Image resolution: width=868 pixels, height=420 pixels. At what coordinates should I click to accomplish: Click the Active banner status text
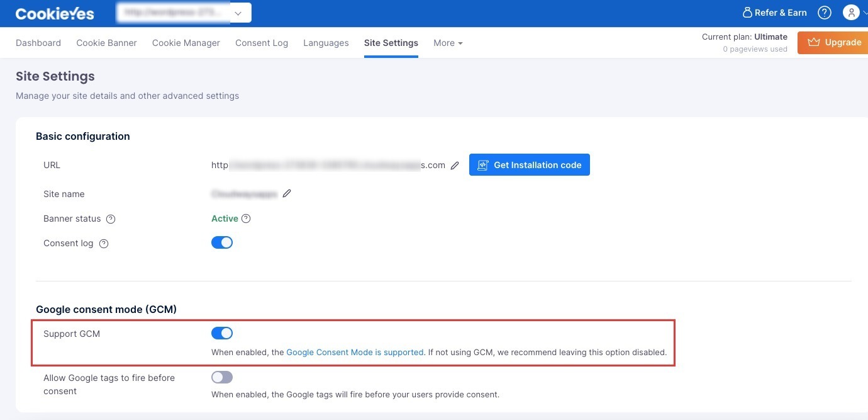pos(225,219)
